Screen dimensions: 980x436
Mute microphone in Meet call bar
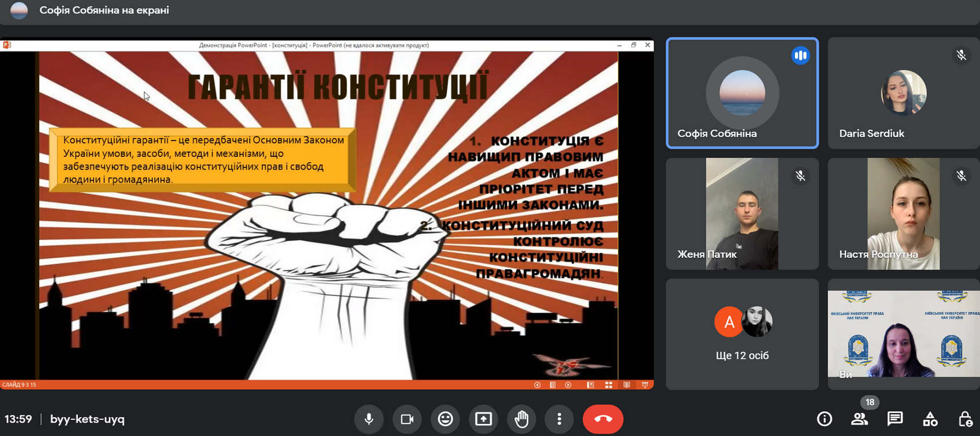369,419
